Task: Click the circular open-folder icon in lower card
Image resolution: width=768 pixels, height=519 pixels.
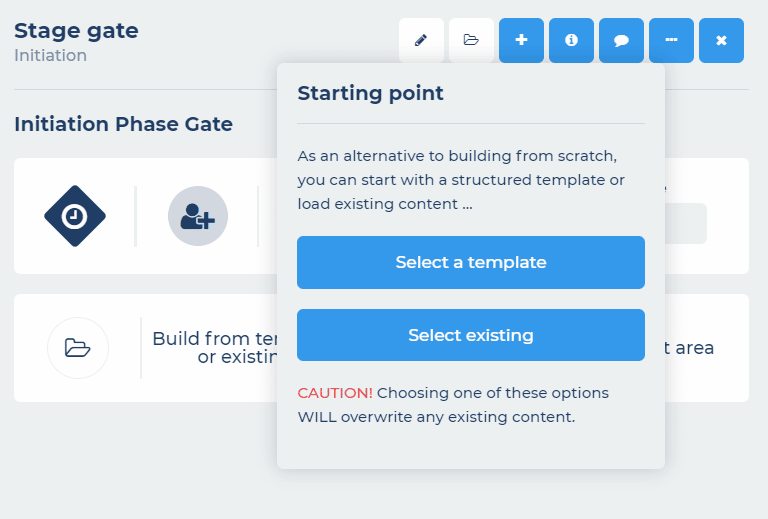Action: 78,348
